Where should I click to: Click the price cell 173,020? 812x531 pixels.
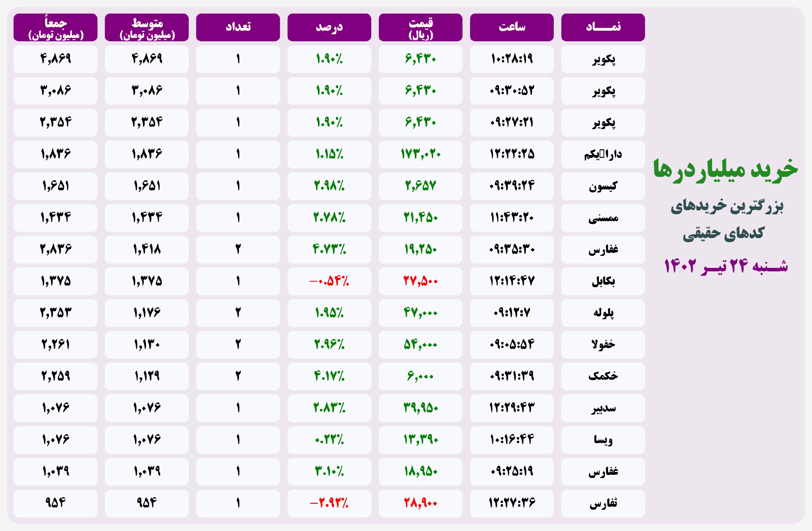420,154
